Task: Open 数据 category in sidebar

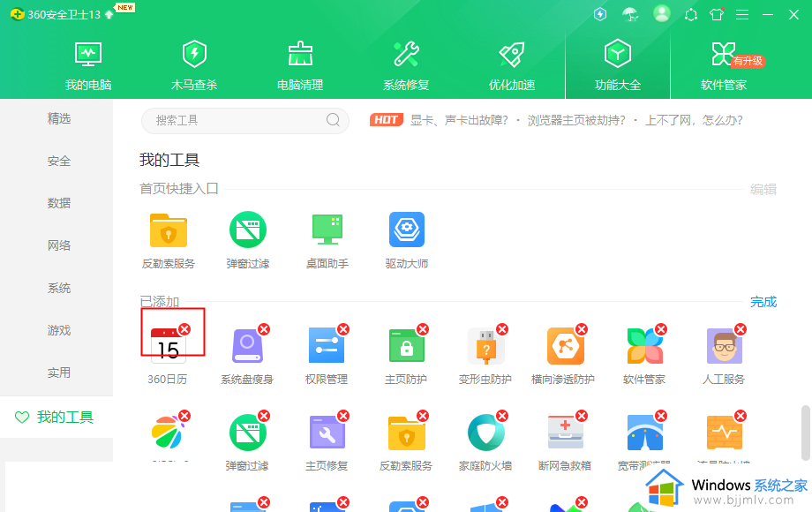Action: point(58,203)
